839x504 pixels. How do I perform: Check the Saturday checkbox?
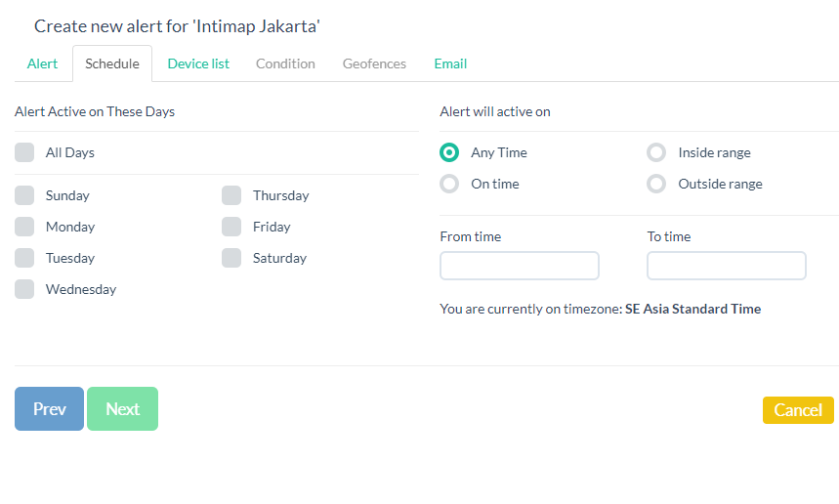[x=231, y=258]
